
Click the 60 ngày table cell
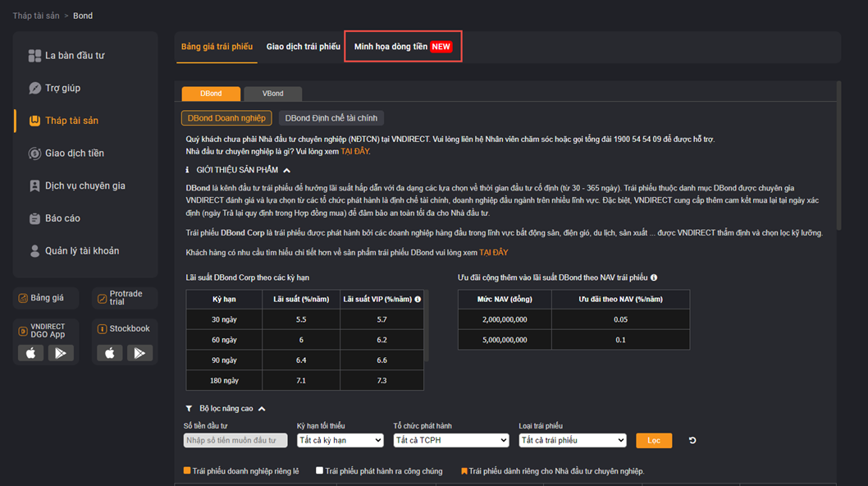224,340
